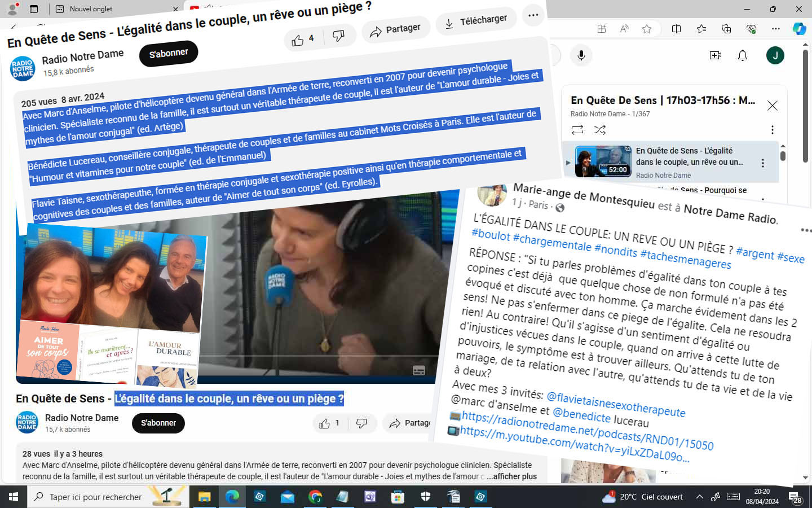Open Marie-ange de Montesquieu profile link
812x508 pixels.
coord(584,195)
